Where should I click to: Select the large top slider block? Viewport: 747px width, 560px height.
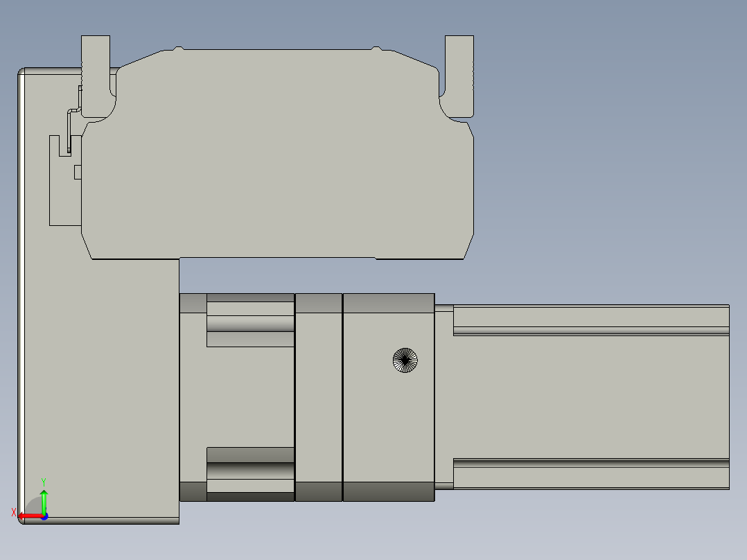[x=277, y=159]
